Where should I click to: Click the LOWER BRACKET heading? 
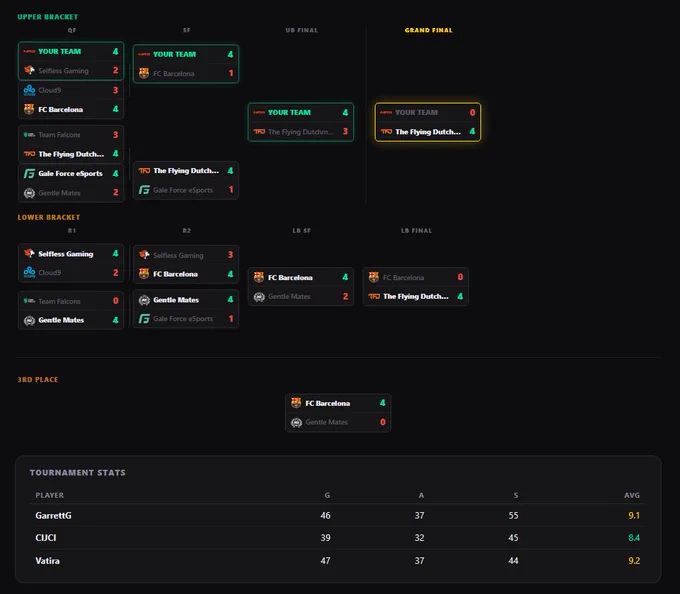(x=49, y=217)
